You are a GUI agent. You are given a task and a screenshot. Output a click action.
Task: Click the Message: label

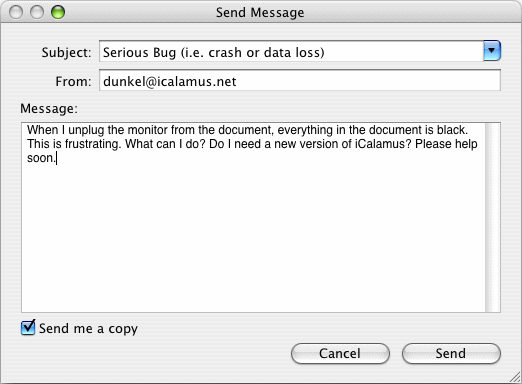pos(49,108)
